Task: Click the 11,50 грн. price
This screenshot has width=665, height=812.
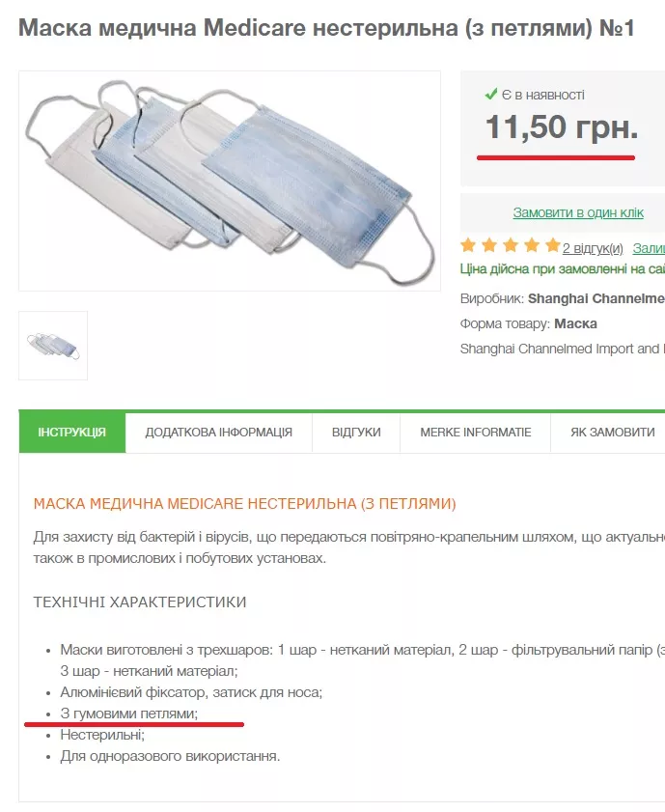Action: [x=561, y=126]
